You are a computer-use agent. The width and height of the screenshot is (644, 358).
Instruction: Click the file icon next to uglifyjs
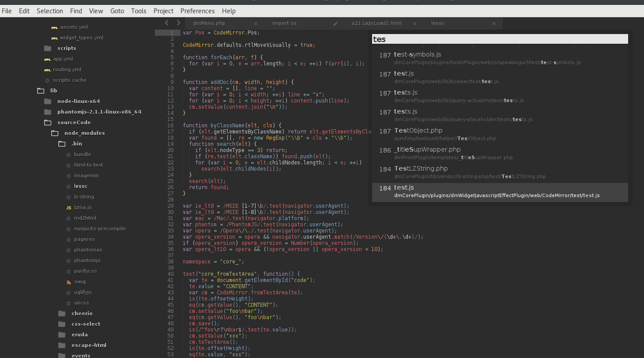[68, 293]
